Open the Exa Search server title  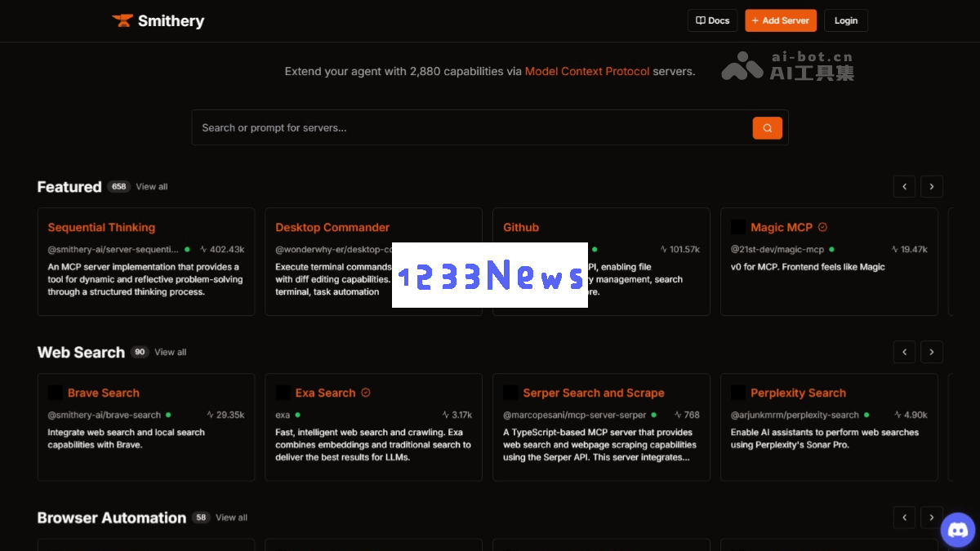pos(326,393)
